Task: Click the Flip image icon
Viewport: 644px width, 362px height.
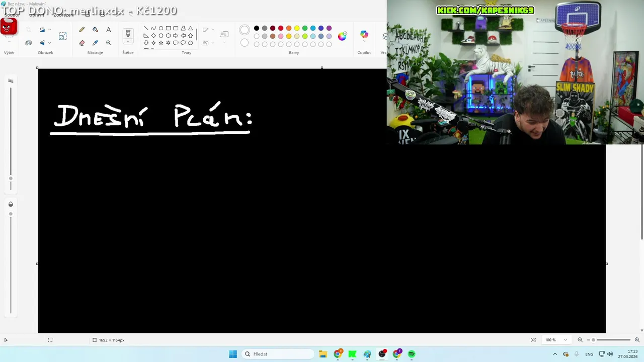Action: coord(42,43)
